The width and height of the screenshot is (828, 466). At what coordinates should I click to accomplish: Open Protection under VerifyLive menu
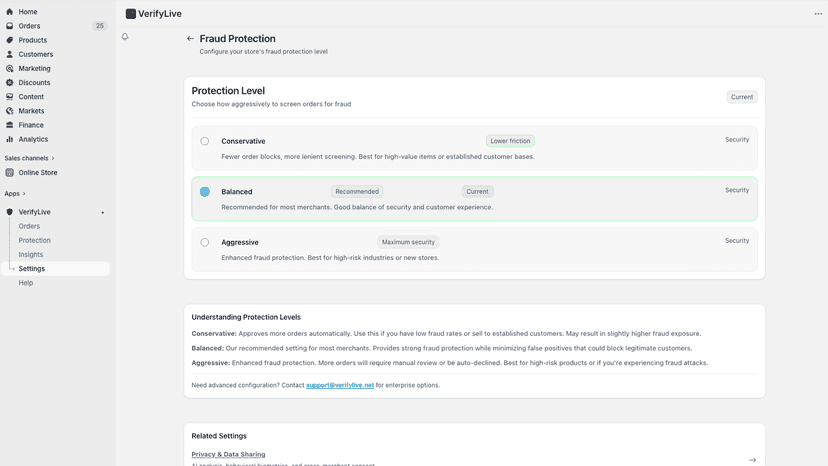[x=34, y=240]
